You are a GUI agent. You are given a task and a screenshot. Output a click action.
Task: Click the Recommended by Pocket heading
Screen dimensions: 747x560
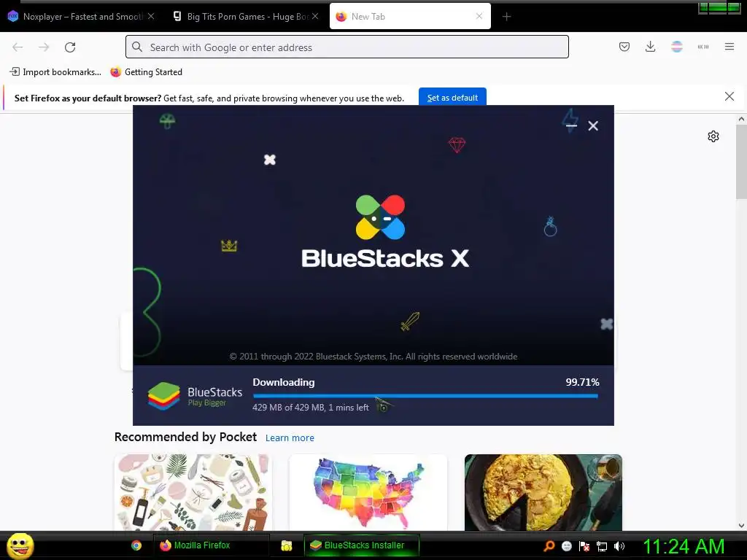(x=185, y=437)
